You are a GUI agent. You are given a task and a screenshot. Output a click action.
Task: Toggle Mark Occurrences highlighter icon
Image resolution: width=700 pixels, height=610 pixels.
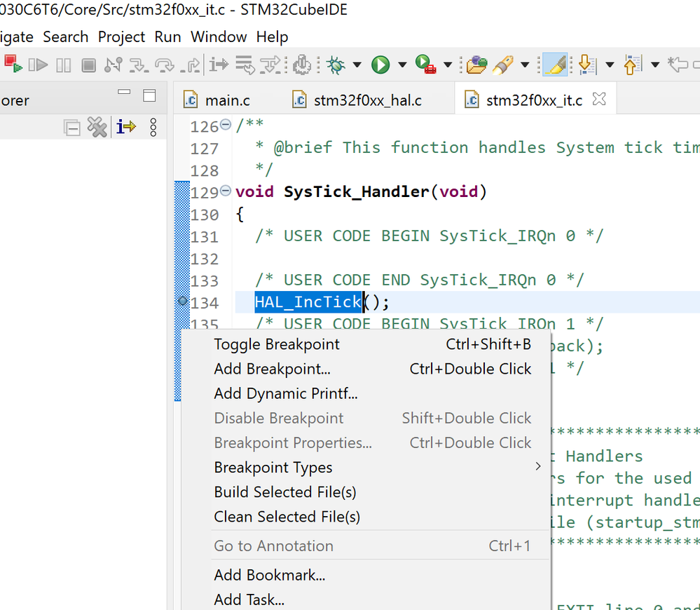[x=555, y=65]
